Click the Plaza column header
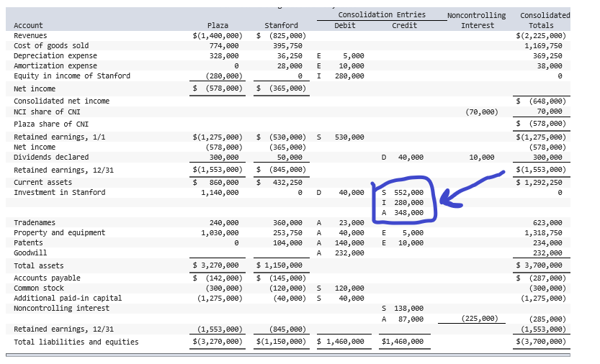This screenshot has width=600, height=364. 218,26
